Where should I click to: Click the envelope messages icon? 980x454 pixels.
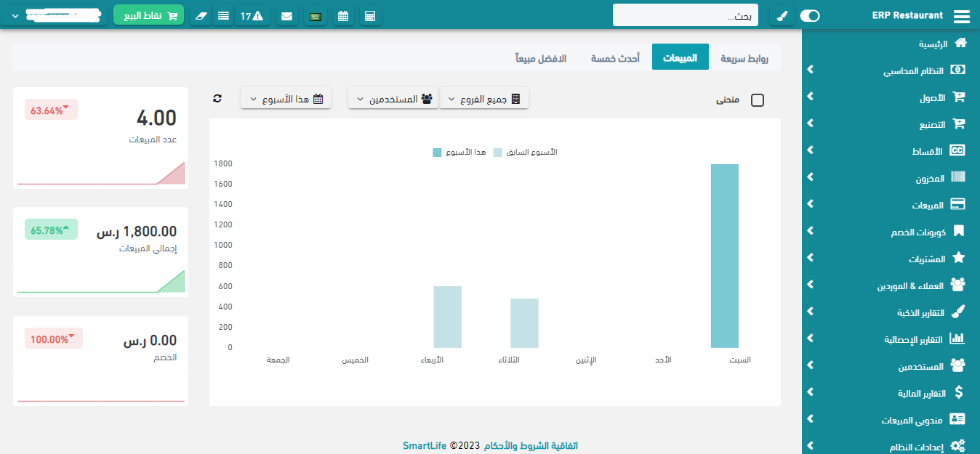point(287,15)
